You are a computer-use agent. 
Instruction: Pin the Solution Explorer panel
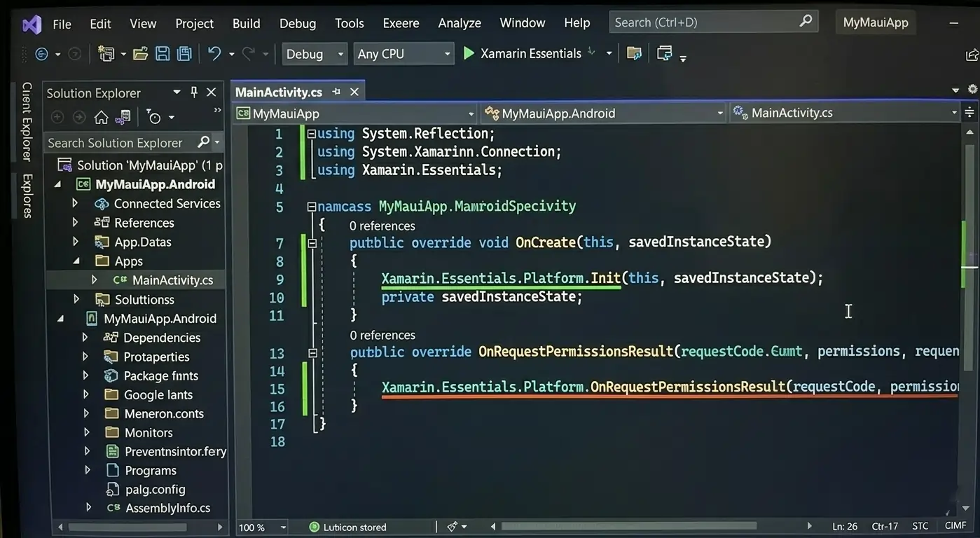coord(193,92)
